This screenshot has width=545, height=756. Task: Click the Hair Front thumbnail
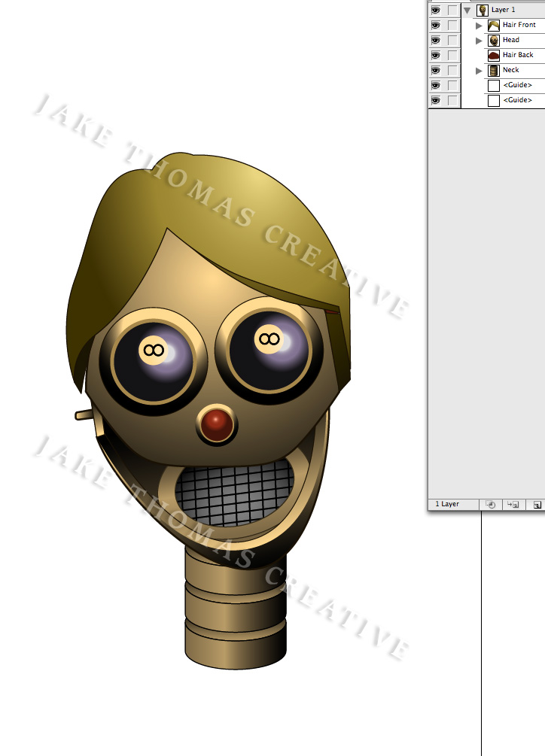493,26
